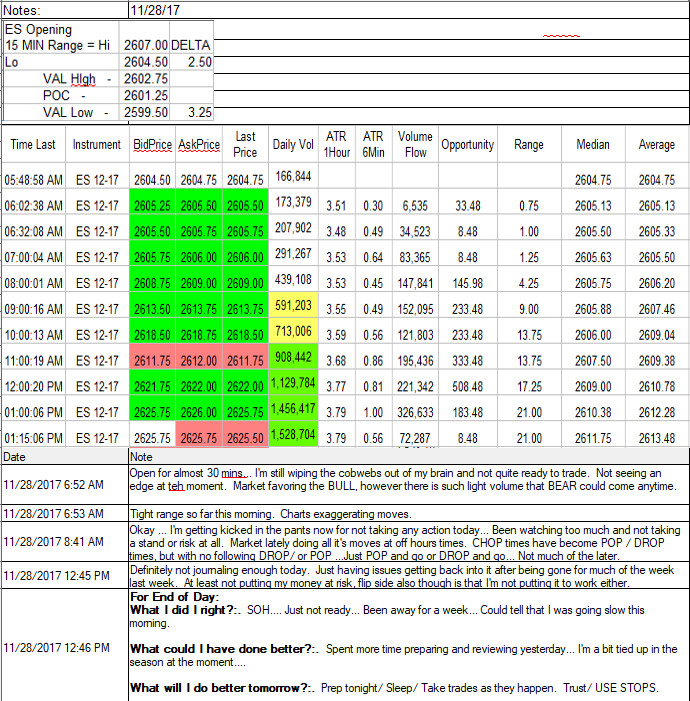Select daily volume 1,129,784
Viewport: 690px width, 701px height.
pyautogui.click(x=293, y=383)
